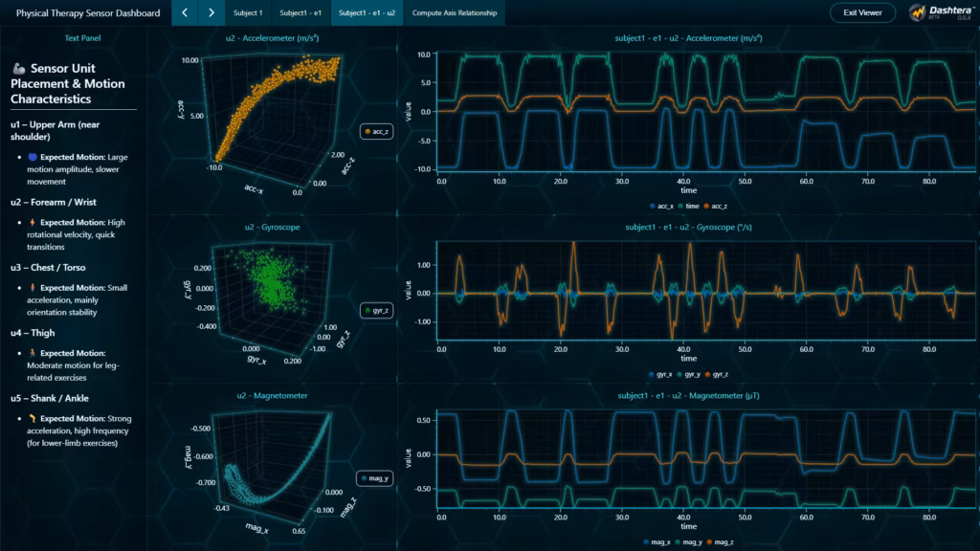Screen dimensions: 980x551
Task: Click the Dashtera logo icon
Action: point(920,12)
